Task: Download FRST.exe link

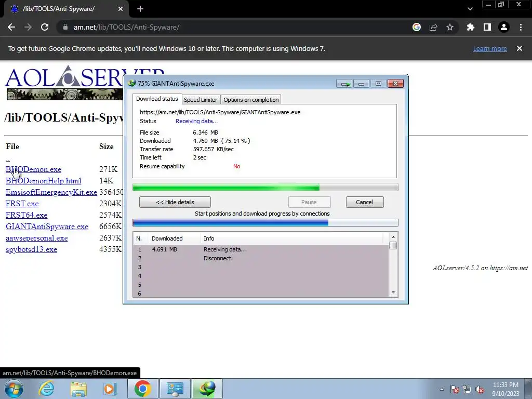Action: point(22,204)
